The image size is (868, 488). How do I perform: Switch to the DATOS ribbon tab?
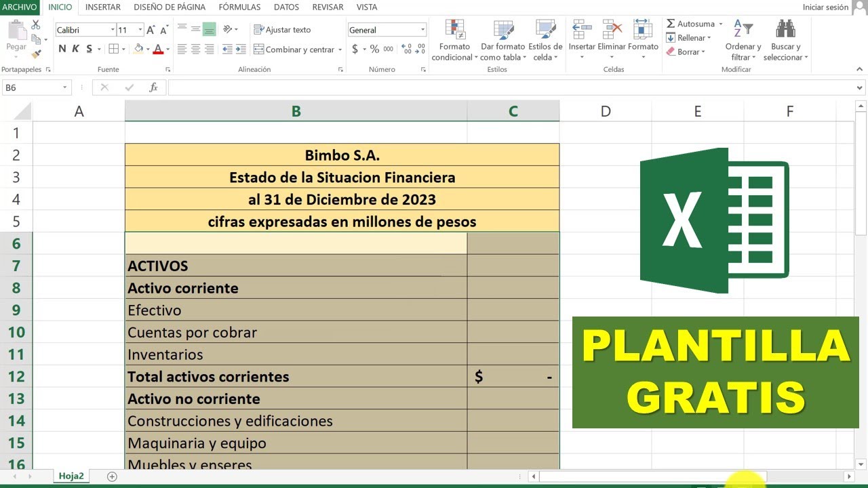pyautogui.click(x=286, y=7)
